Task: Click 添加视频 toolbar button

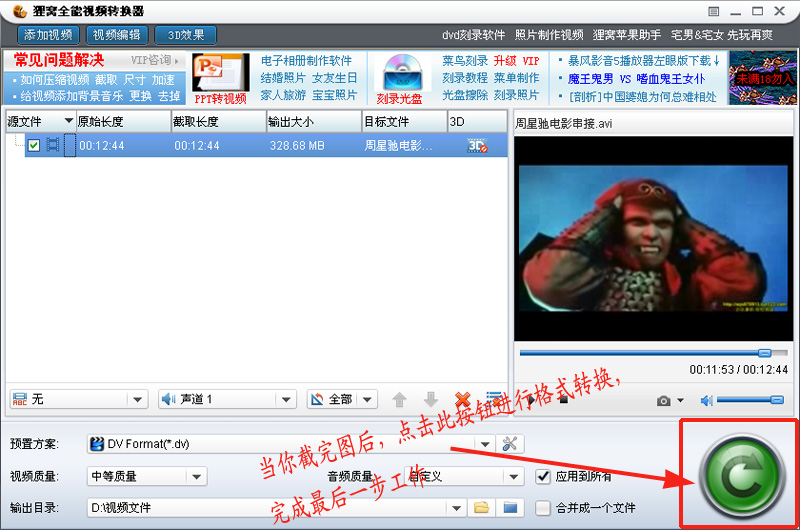Action: (x=48, y=35)
